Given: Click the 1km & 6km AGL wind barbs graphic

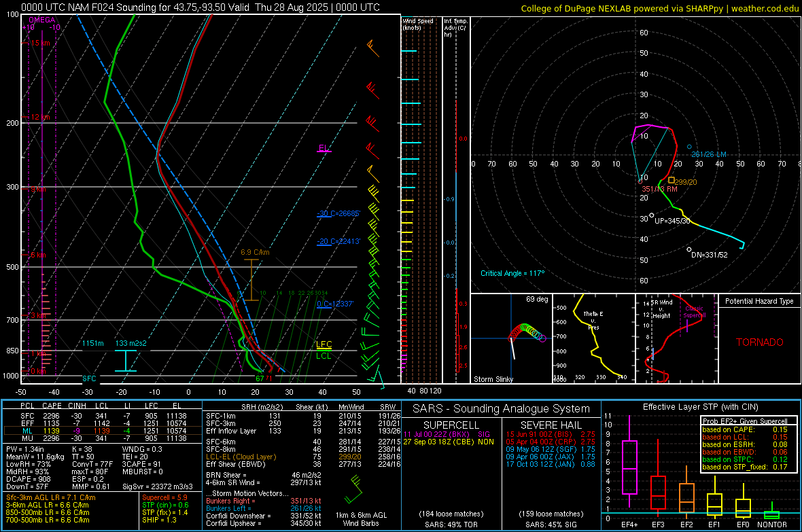Looking at the screenshot, I should point(354,490).
